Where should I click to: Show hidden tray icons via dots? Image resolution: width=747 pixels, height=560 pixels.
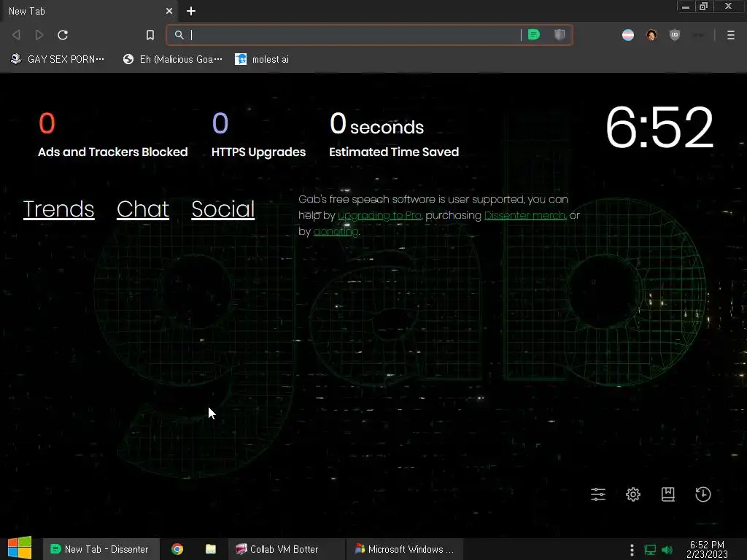tap(632, 550)
